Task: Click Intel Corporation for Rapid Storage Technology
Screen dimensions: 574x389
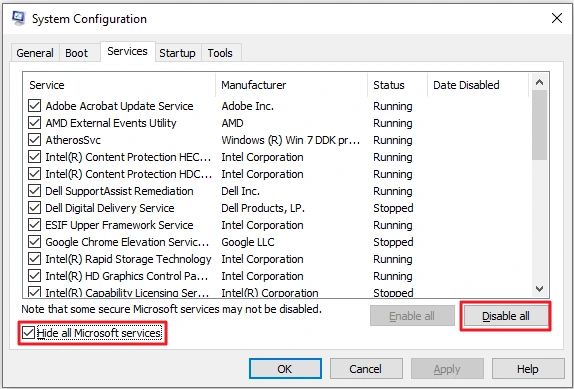Action: click(262, 259)
